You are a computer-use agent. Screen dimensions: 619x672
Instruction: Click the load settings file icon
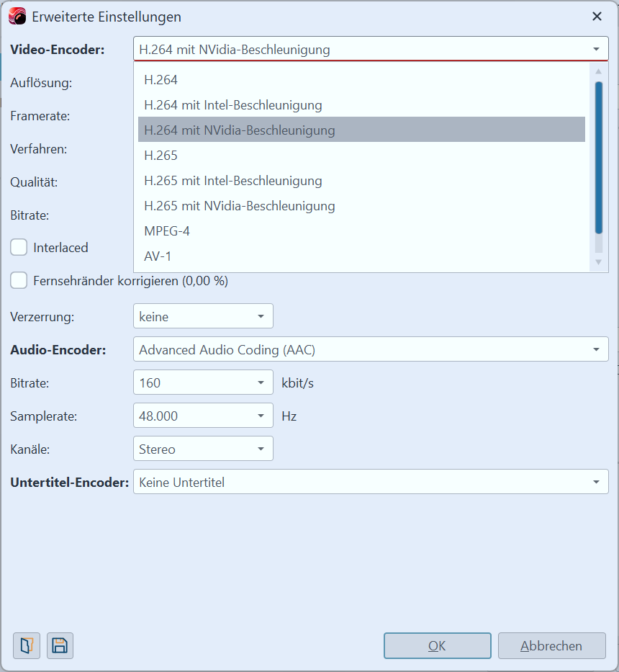click(27, 645)
